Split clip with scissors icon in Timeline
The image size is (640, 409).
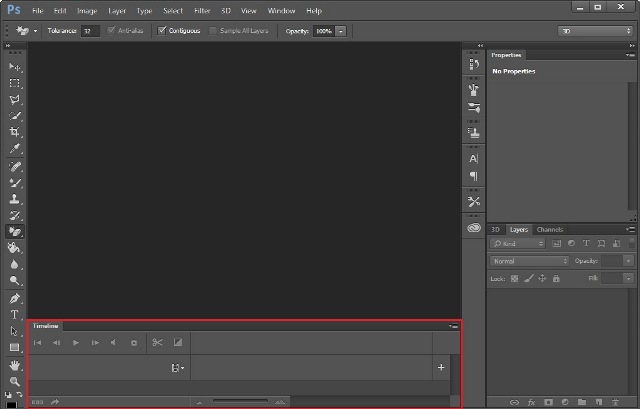[158, 342]
